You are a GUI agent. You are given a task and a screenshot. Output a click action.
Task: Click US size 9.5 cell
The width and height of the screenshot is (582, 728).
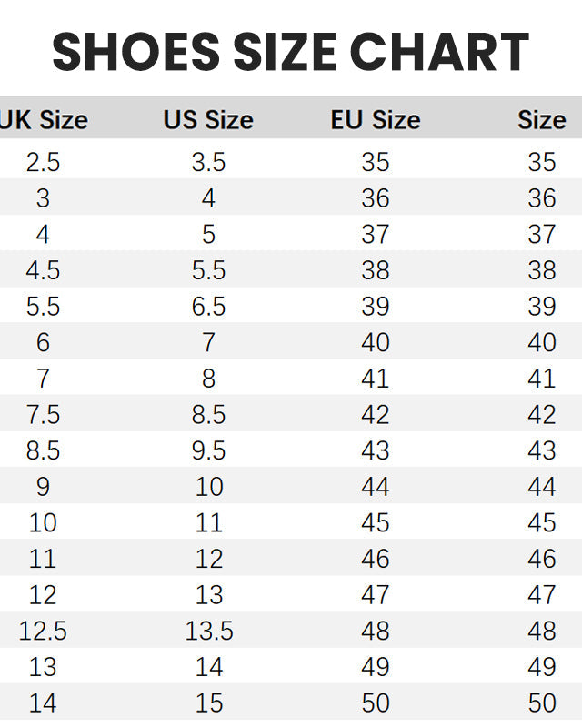208,450
